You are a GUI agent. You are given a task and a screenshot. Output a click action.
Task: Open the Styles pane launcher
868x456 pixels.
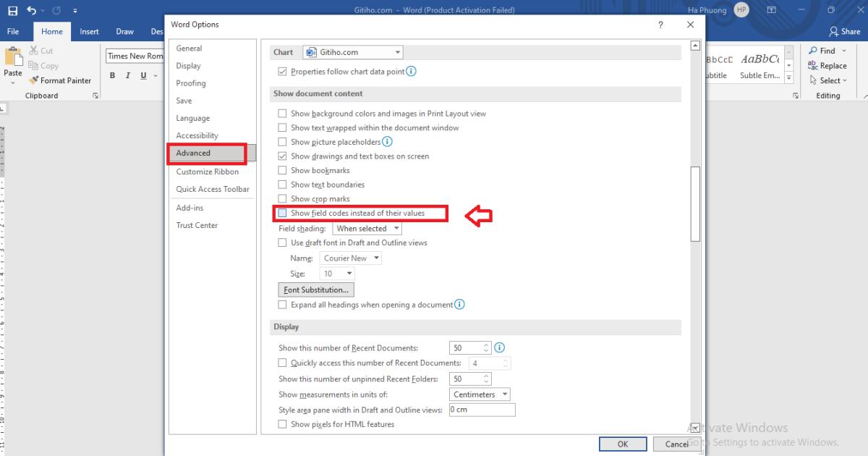pyautogui.click(x=796, y=96)
